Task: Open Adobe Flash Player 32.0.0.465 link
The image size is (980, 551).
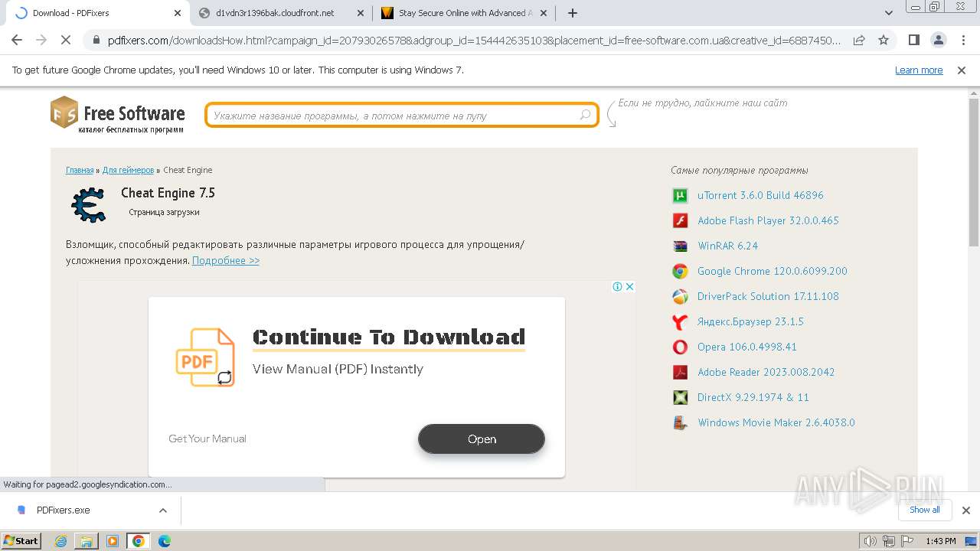Action: (768, 220)
